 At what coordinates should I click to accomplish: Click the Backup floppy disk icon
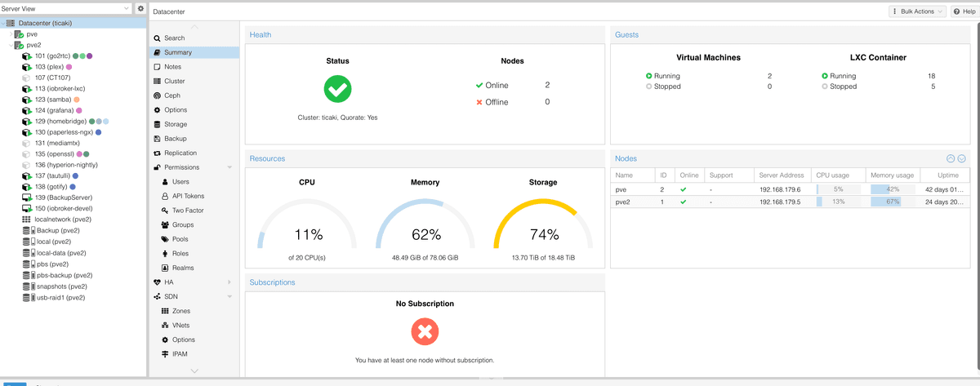157,139
